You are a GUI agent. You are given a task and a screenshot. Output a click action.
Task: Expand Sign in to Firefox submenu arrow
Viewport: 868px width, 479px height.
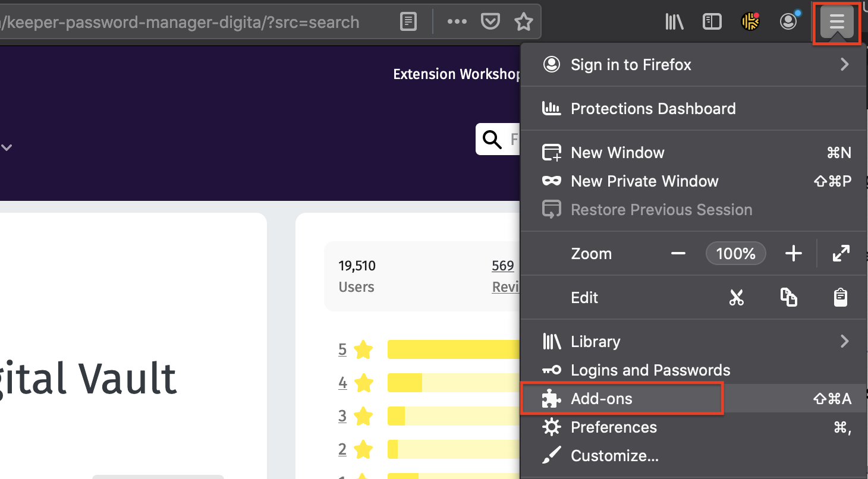(x=844, y=64)
